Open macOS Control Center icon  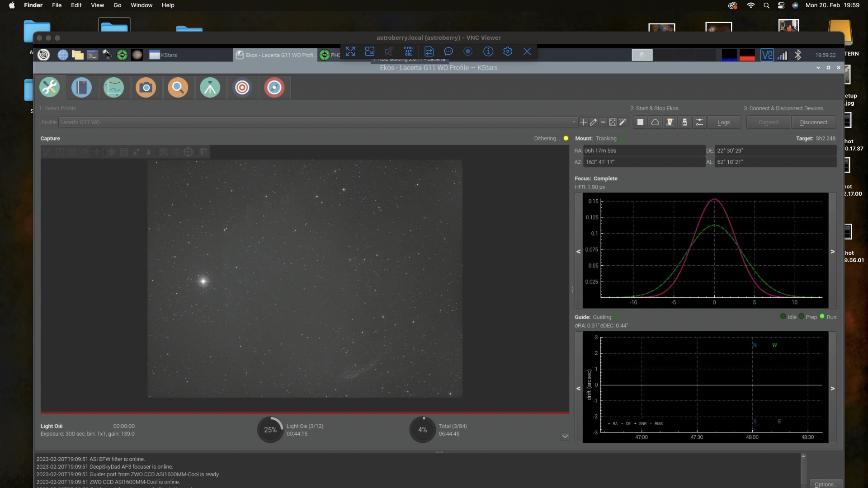[x=781, y=5]
